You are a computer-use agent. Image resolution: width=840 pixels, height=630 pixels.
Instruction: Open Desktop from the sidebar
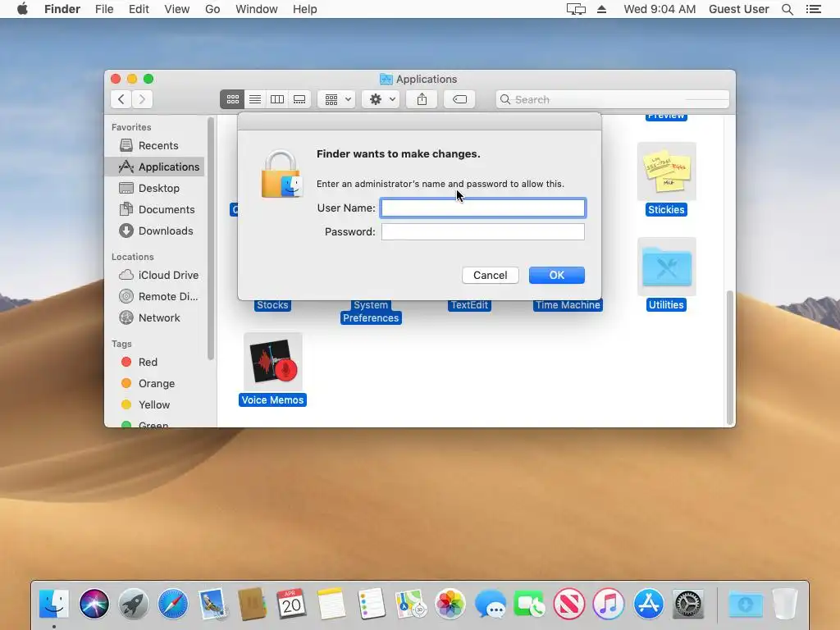coord(154,188)
